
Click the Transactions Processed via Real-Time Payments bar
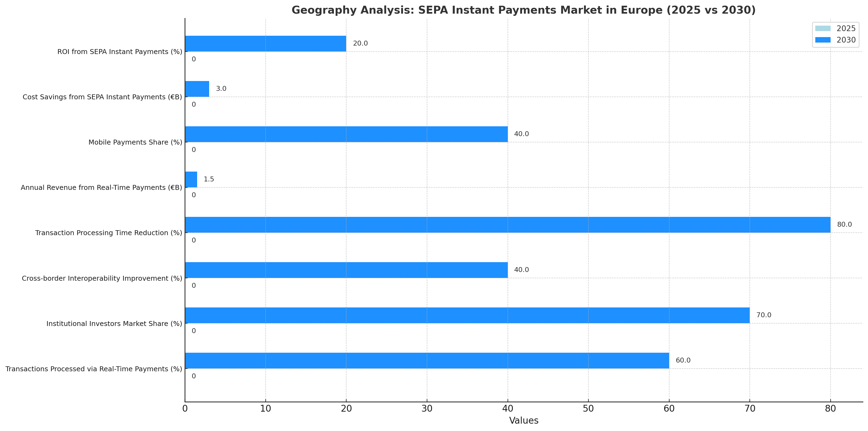(x=426, y=361)
